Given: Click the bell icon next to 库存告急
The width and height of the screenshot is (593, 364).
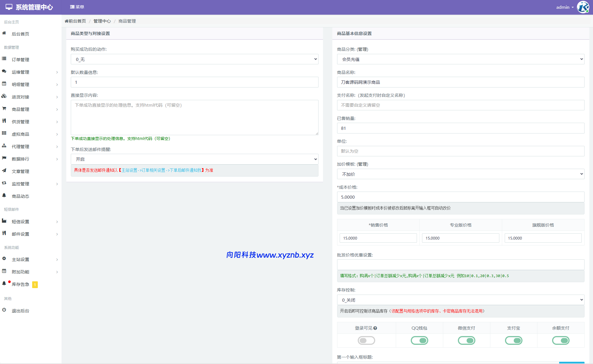Looking at the screenshot, I should coord(4,284).
